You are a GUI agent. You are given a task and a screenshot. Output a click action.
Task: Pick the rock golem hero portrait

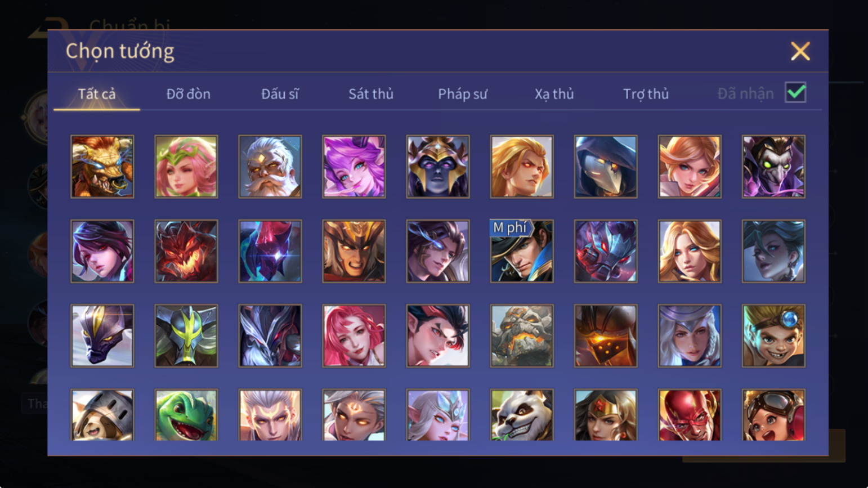pos(522,336)
